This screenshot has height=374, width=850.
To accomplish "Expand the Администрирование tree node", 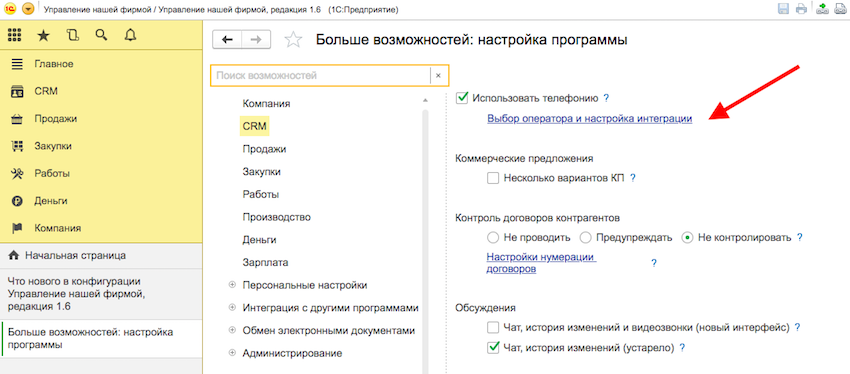I will tap(232, 353).
